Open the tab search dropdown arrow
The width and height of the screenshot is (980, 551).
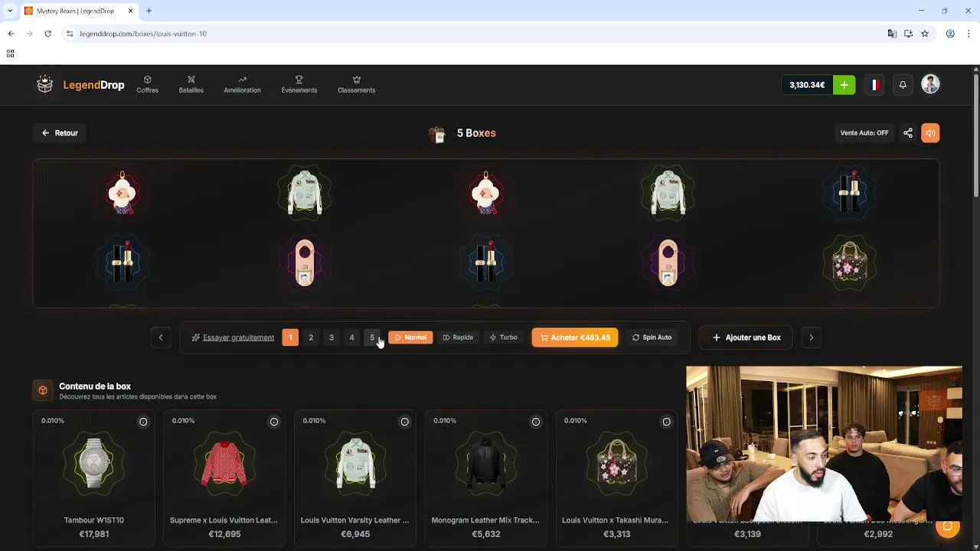point(9,11)
